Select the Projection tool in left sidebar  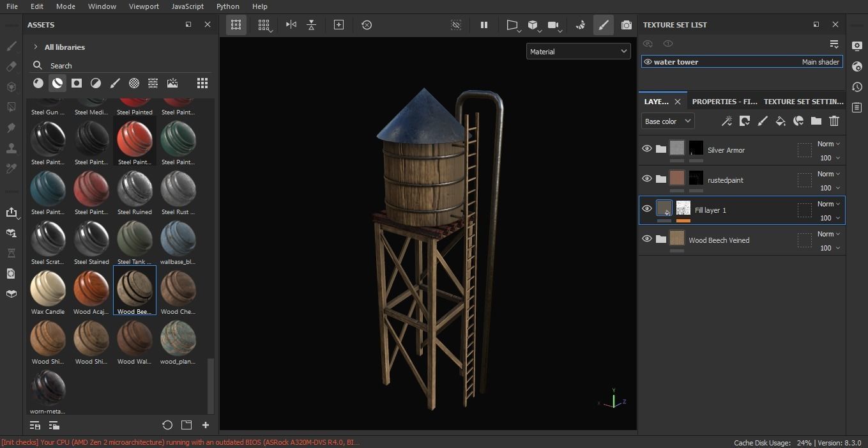(11, 87)
